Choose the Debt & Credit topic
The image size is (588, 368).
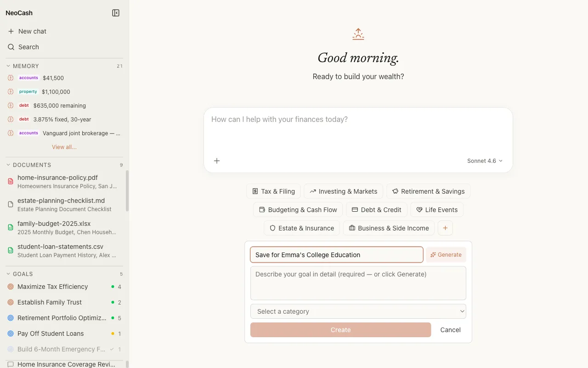[376, 210]
